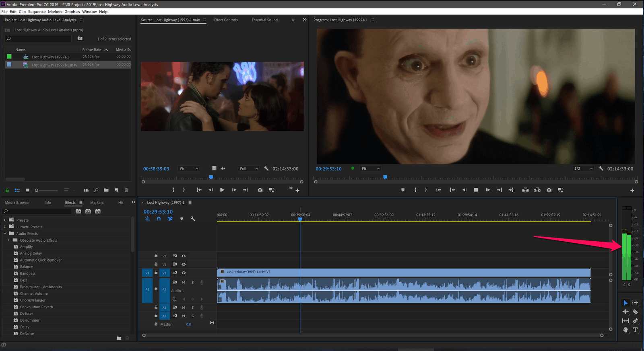Screen dimensions: 644x351
Task: Expand the Presets effects folder
Action: click(5, 220)
